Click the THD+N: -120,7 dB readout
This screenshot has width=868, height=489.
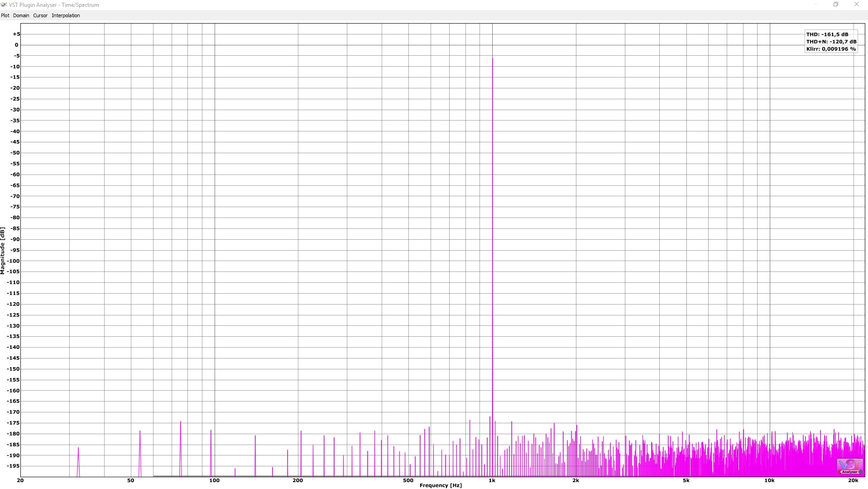pyautogui.click(x=831, y=42)
